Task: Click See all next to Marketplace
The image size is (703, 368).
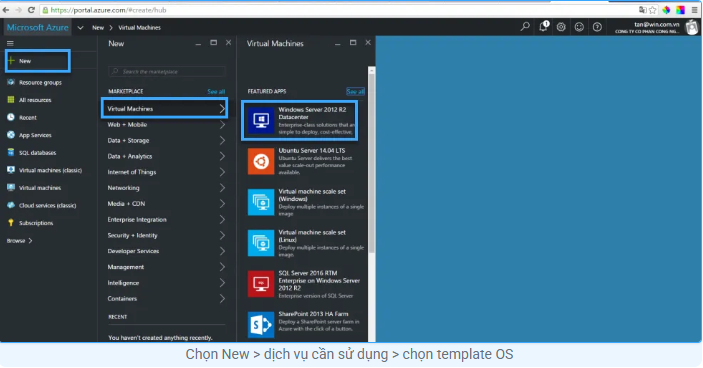Action: tap(216, 91)
